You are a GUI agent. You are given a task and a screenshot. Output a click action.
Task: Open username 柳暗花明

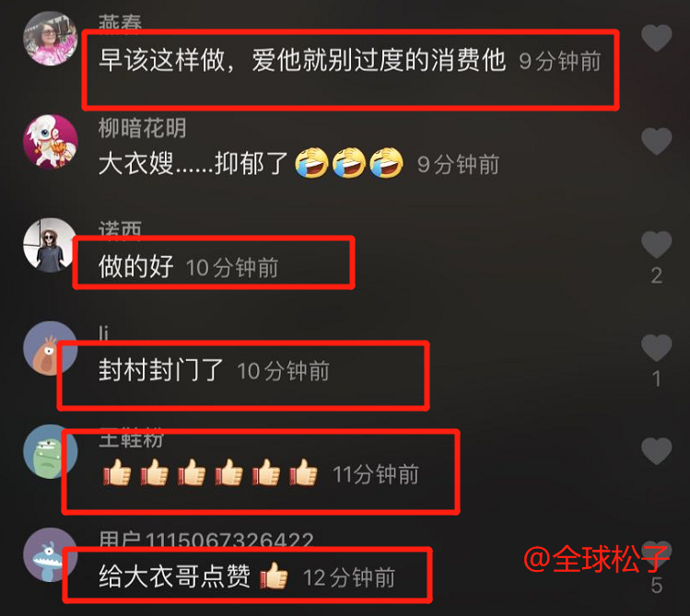pos(142,128)
